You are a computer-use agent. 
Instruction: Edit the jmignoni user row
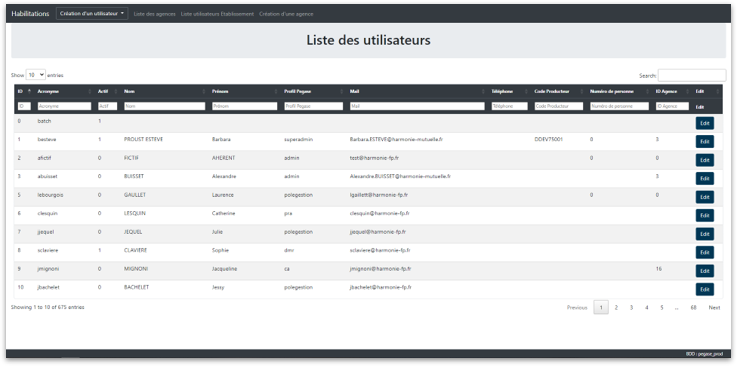coord(705,271)
